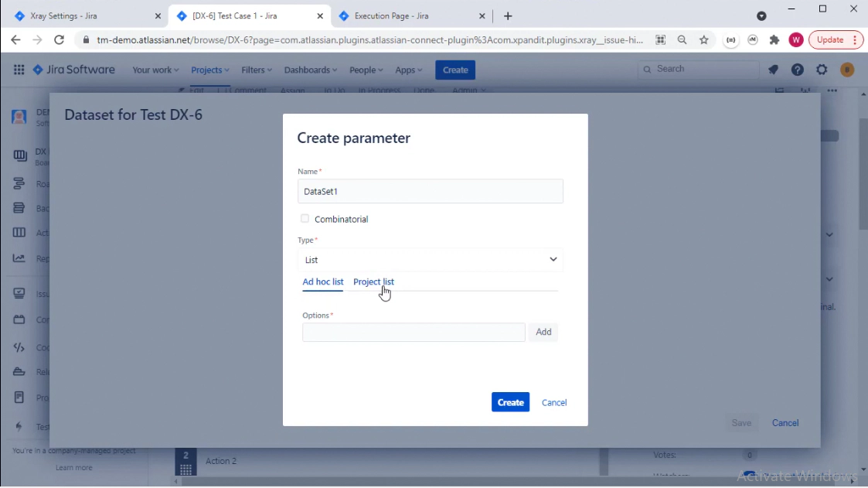Click the Create button in the dialog
This screenshot has width=868, height=488.
click(x=509, y=402)
